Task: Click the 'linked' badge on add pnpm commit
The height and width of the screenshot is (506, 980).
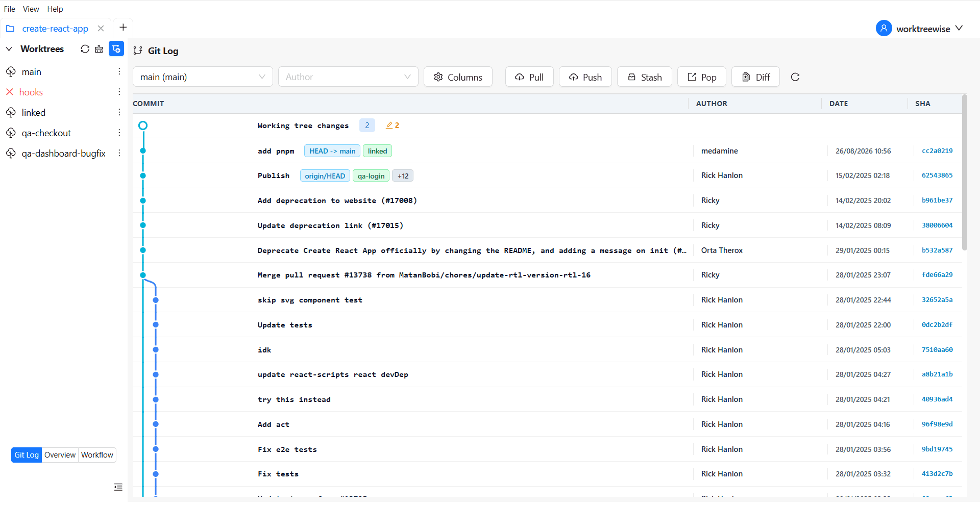Action: point(377,151)
